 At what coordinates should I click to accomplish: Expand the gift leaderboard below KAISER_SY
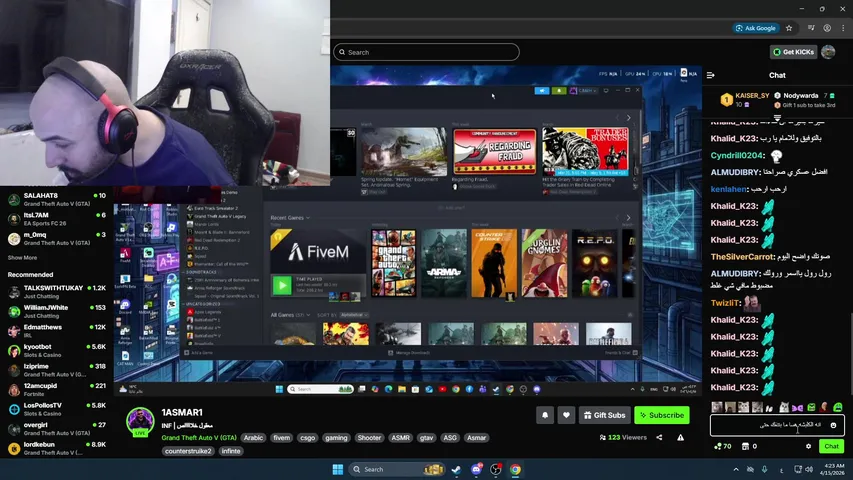pos(777,118)
